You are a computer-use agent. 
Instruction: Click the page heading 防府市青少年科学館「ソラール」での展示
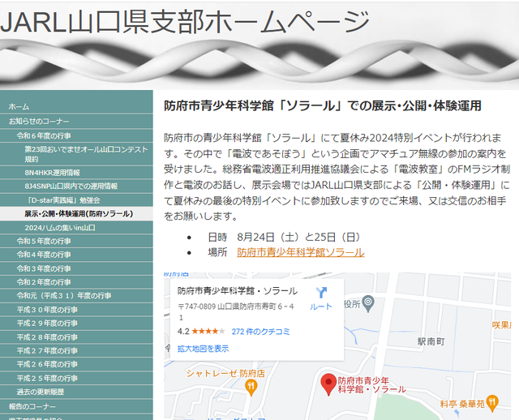coord(323,106)
